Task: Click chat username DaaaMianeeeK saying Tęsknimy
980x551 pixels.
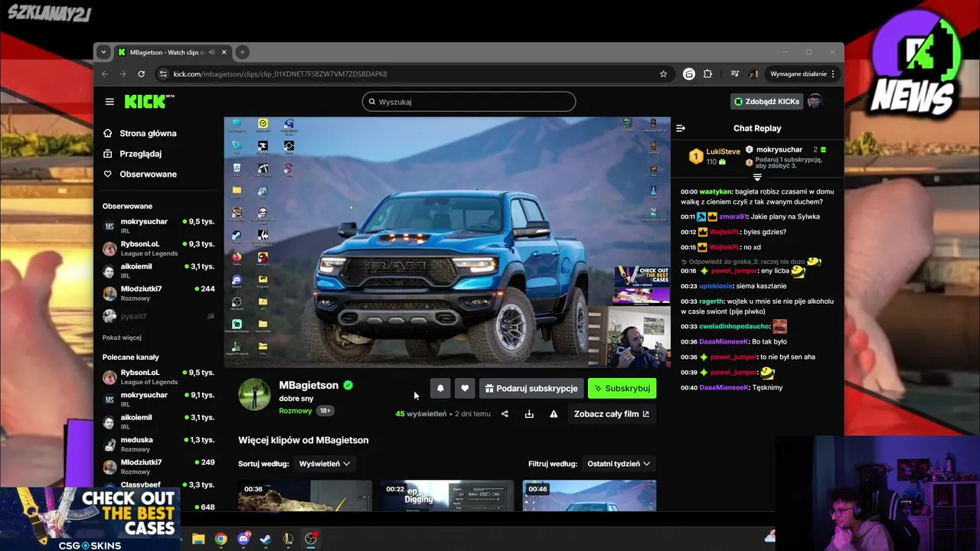Action: pyautogui.click(x=724, y=388)
